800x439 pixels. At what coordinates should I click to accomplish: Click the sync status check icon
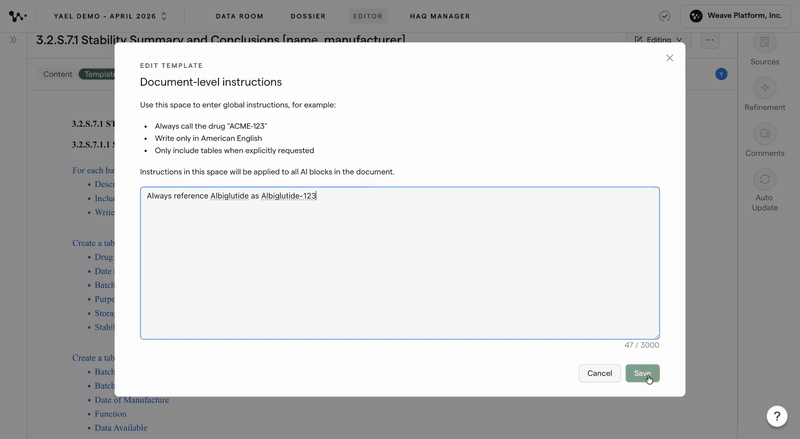pyautogui.click(x=664, y=16)
